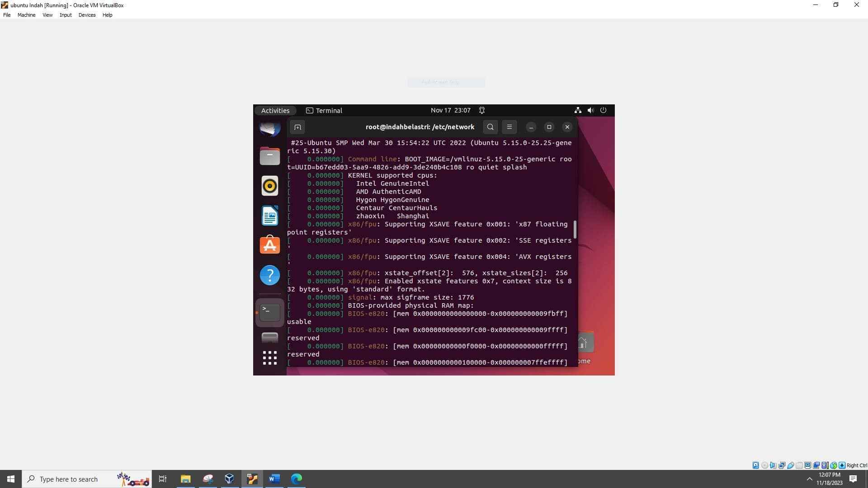Click 'signal: max sigframe size: 1776' line
Image resolution: width=868 pixels, height=488 pixels.
click(x=410, y=297)
